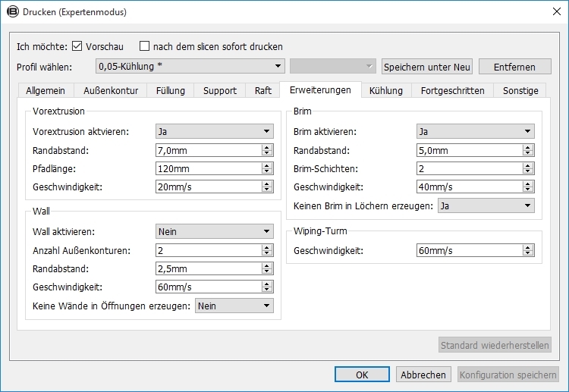
Task: Click the application logo icon in title bar
Action: (13, 11)
